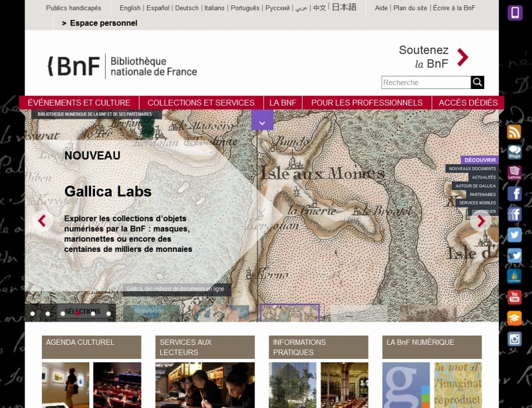Select the fifth carousel dot
This screenshot has height=408, width=532.
click(93, 314)
